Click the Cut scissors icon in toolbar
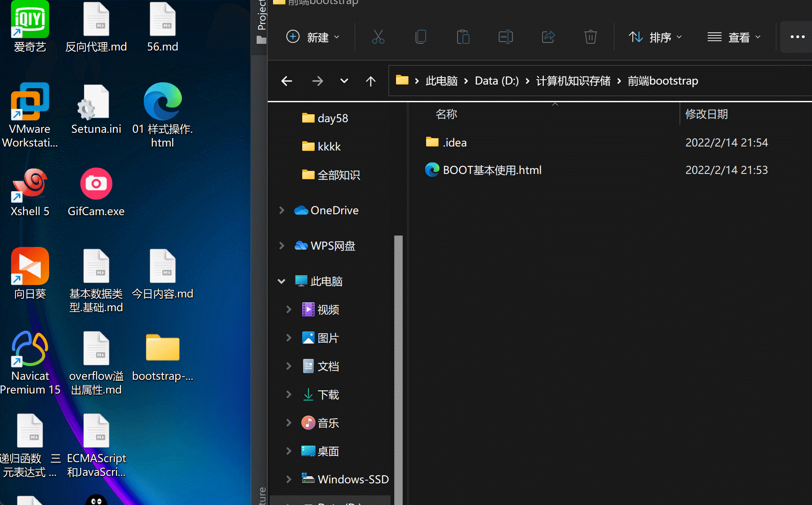The width and height of the screenshot is (812, 505). coord(378,37)
